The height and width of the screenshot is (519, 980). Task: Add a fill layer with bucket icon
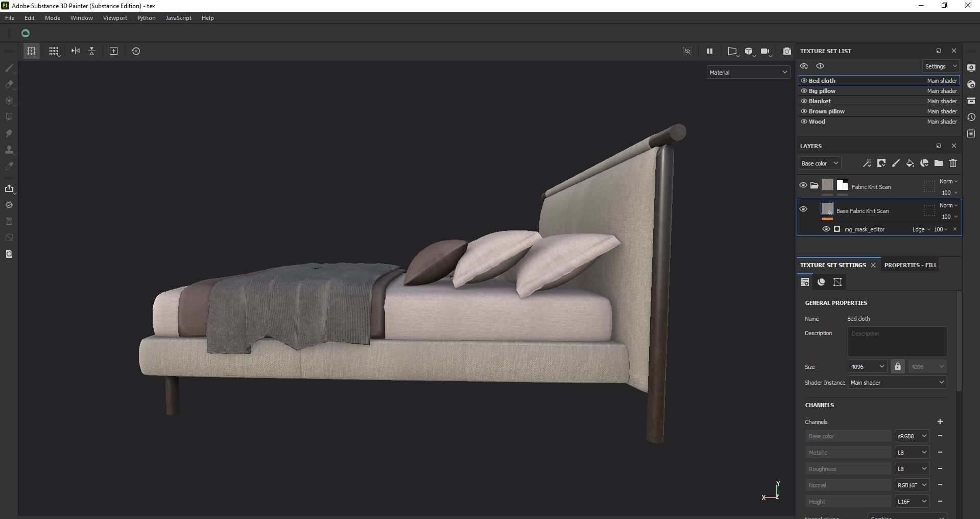(910, 163)
